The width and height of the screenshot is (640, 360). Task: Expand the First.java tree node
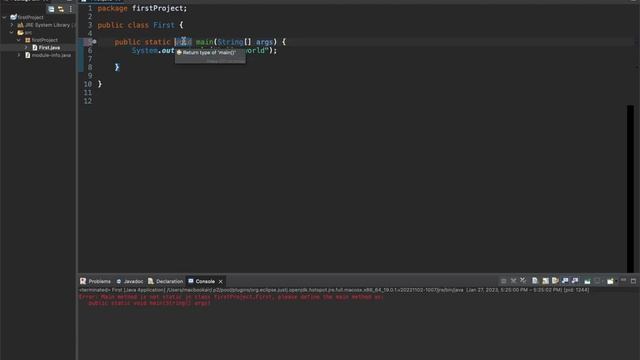(x=27, y=47)
